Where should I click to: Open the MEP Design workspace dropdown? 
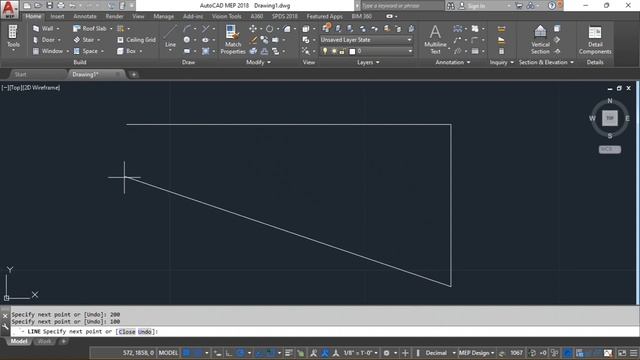coord(476,353)
